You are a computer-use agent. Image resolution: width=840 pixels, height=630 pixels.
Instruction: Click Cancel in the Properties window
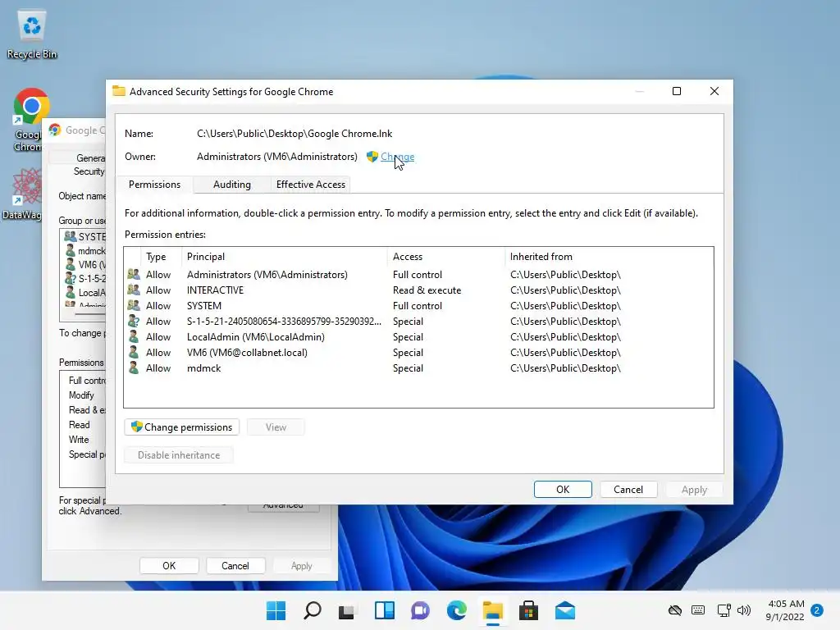click(x=235, y=566)
